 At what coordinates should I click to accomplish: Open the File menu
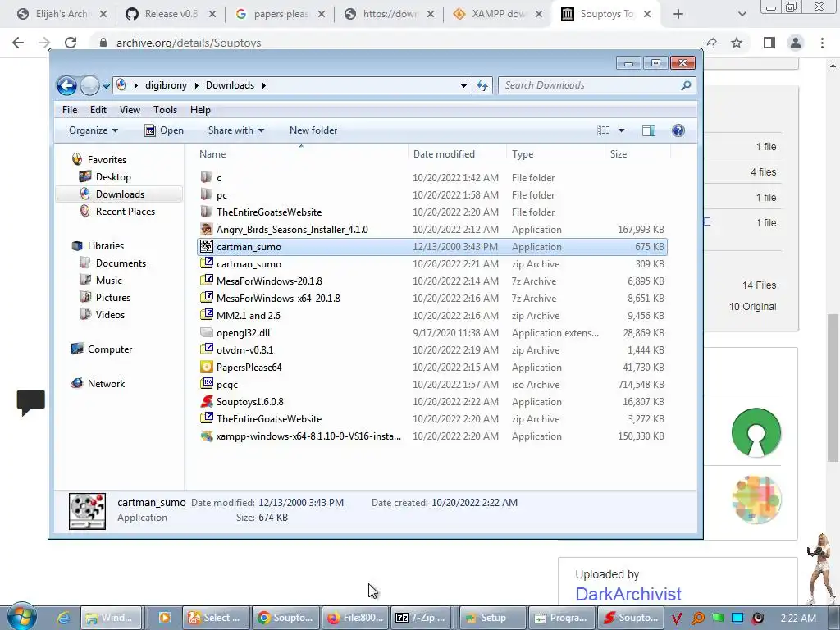click(70, 110)
